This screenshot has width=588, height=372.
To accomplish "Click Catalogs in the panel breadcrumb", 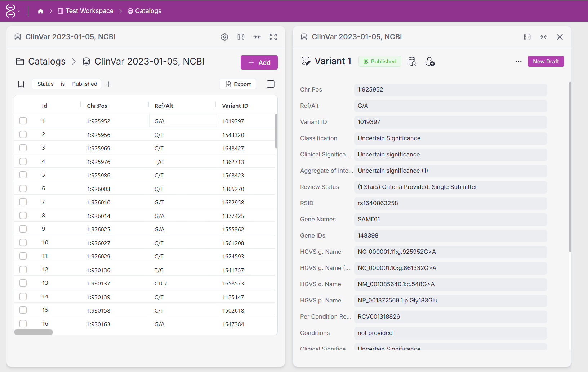I will (47, 62).
